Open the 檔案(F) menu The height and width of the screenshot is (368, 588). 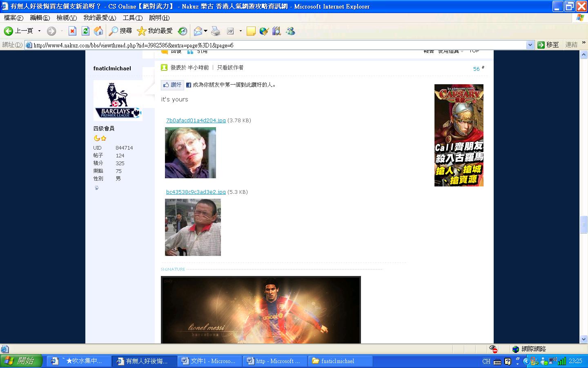tap(13, 18)
